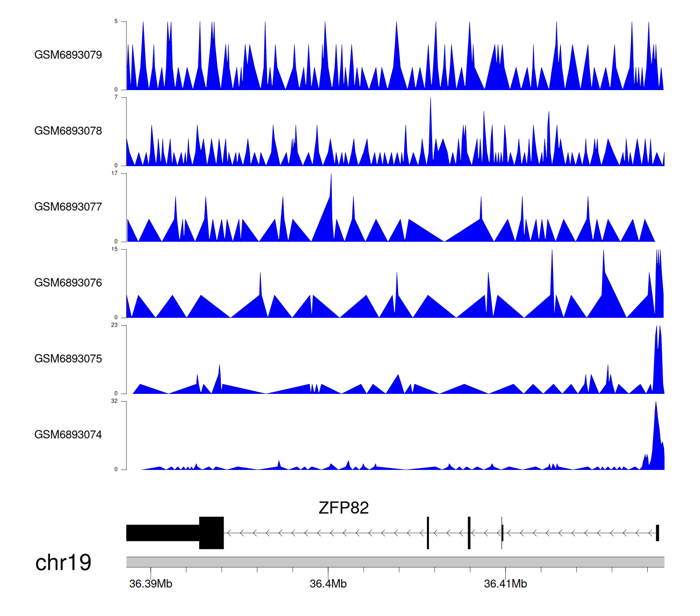Select the GSM6893074 track label
The height and width of the screenshot is (616, 700).
point(68,435)
